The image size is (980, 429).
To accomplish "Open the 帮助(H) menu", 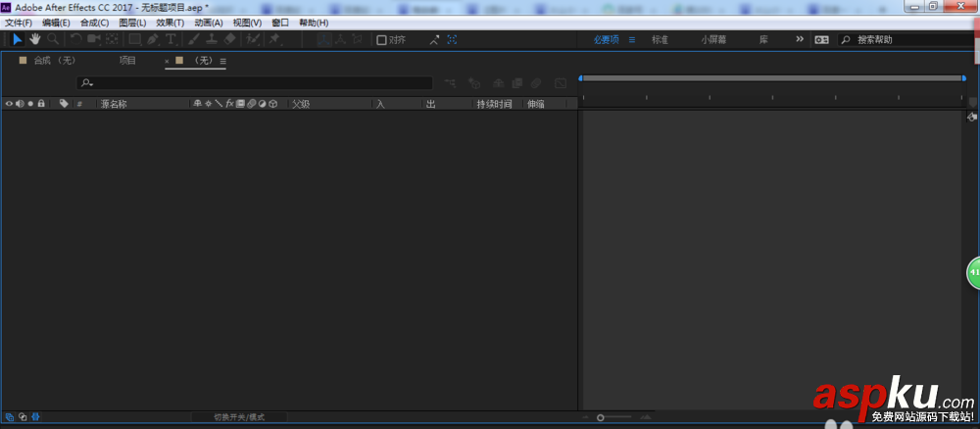I will coord(314,23).
